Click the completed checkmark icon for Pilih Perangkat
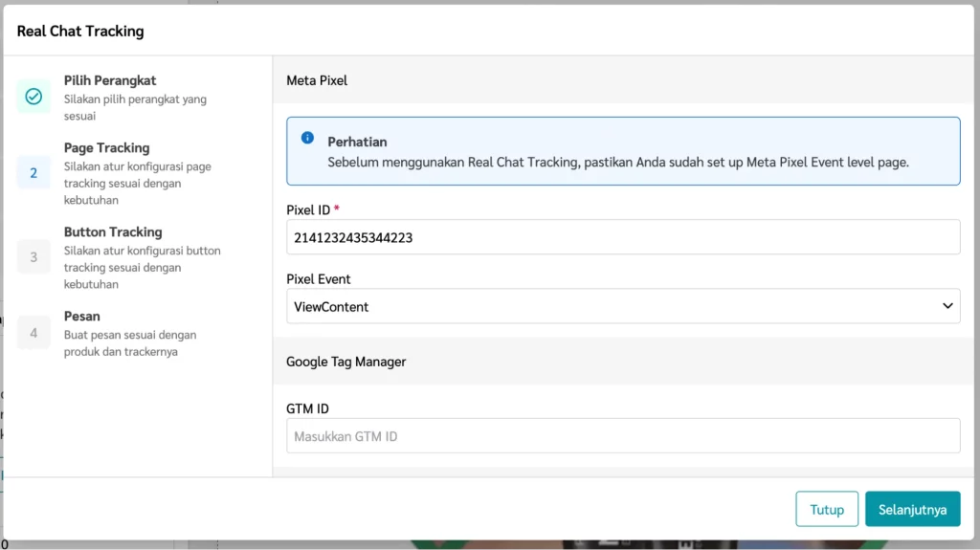The height and width of the screenshot is (550, 980). coord(33,97)
